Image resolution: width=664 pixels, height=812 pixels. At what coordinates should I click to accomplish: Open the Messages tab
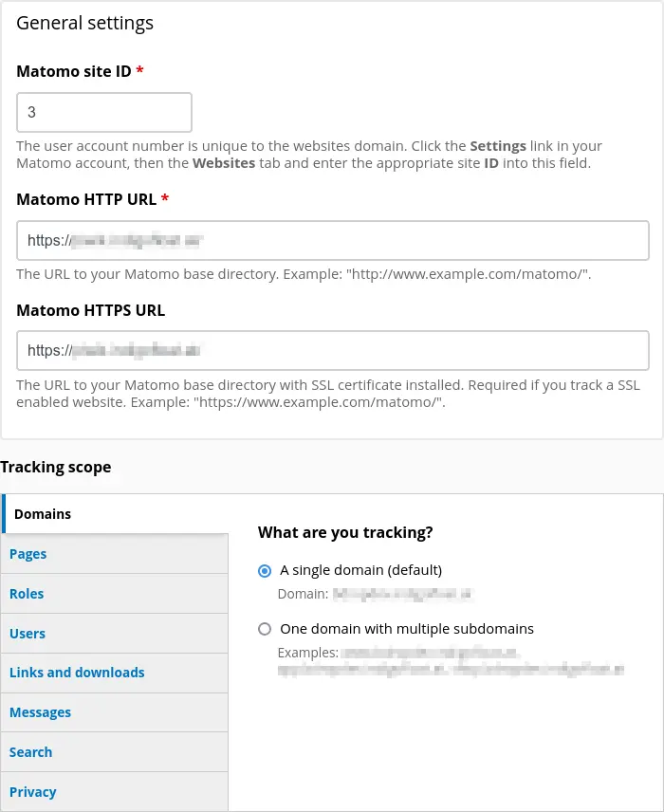pyautogui.click(x=40, y=712)
